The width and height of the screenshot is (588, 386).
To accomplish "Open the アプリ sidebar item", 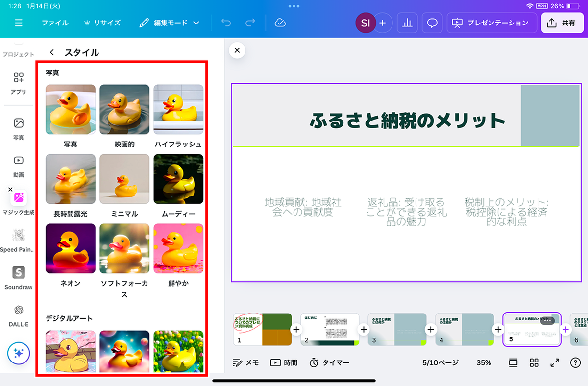I will tap(19, 83).
